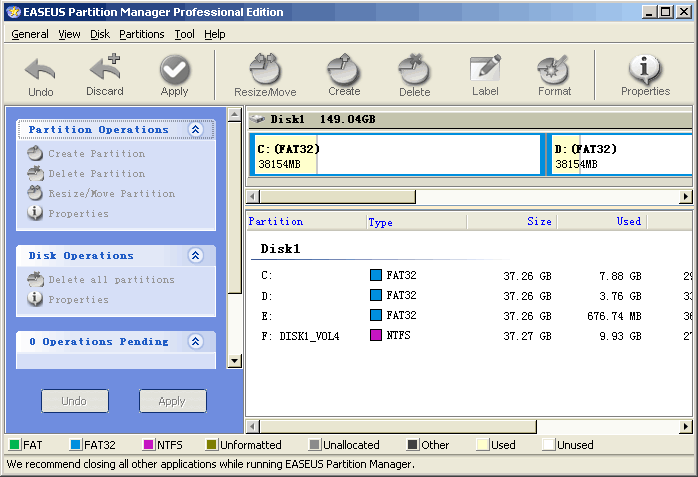This screenshot has height=477, width=698.
Task: Open the Help menu
Action: (x=215, y=34)
